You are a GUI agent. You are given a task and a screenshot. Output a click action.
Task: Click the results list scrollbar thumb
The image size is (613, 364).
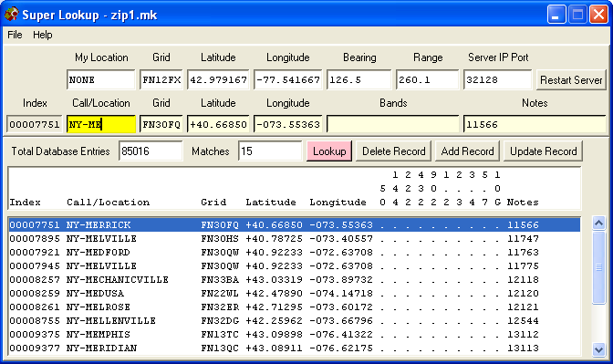598,267
